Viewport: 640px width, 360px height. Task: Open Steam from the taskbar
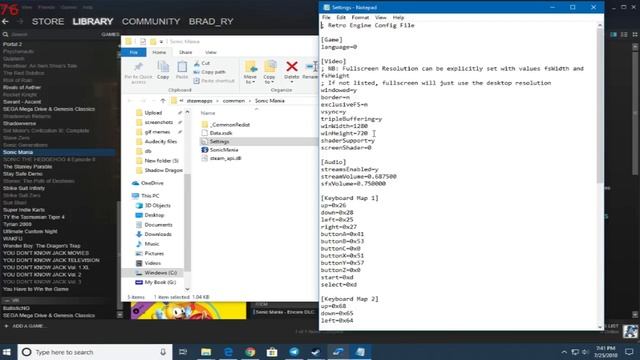(x=316, y=352)
